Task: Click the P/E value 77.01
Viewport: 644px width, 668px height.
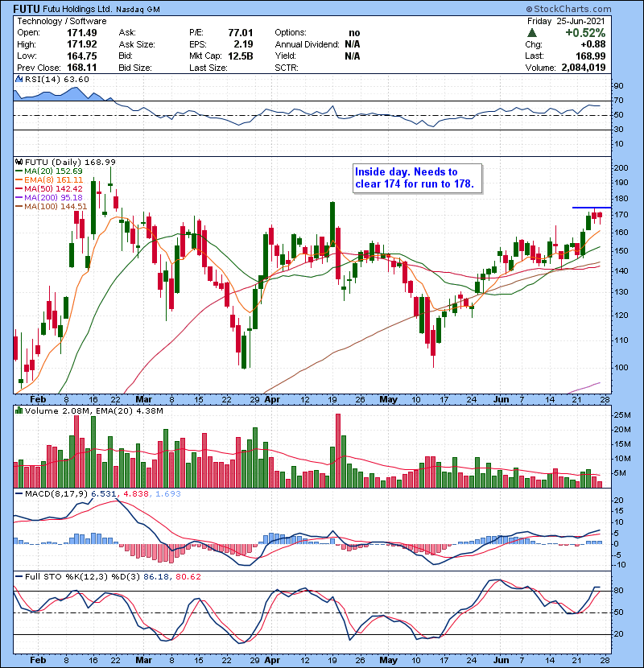Action: (x=241, y=33)
